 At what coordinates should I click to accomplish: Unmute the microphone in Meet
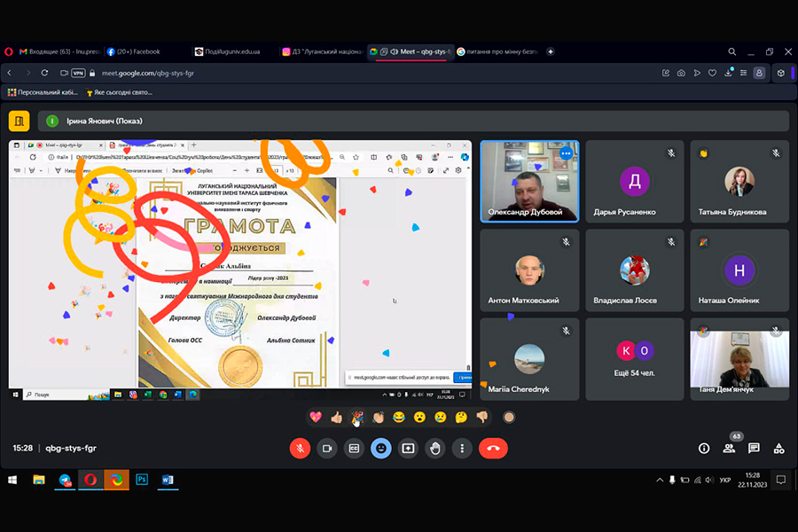tap(301, 449)
